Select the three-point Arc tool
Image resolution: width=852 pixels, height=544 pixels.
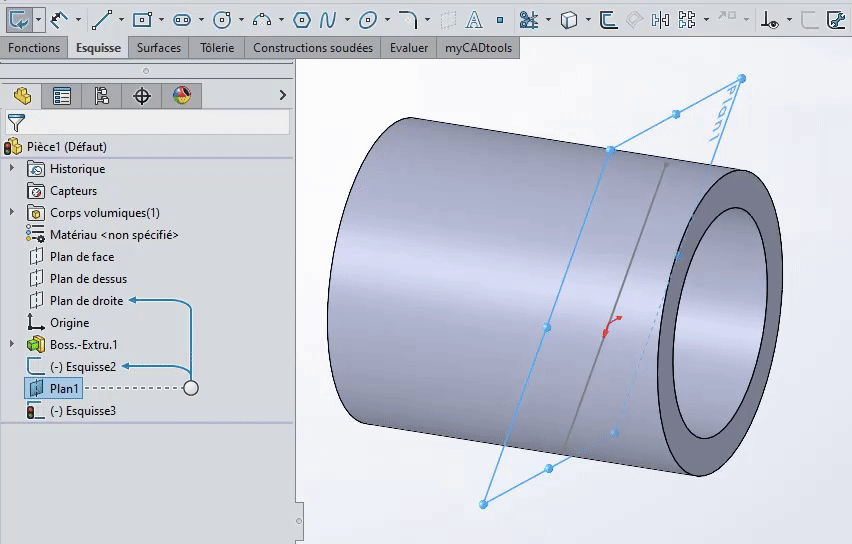(x=262, y=20)
